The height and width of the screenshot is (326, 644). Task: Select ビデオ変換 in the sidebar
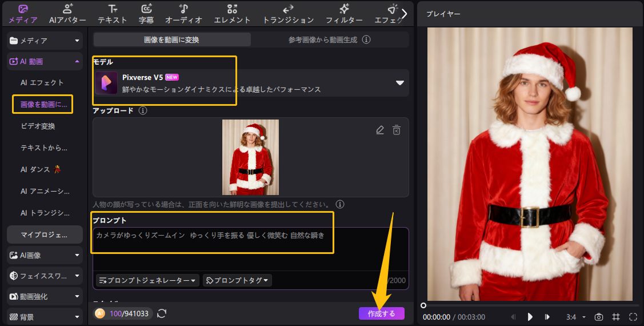point(38,126)
